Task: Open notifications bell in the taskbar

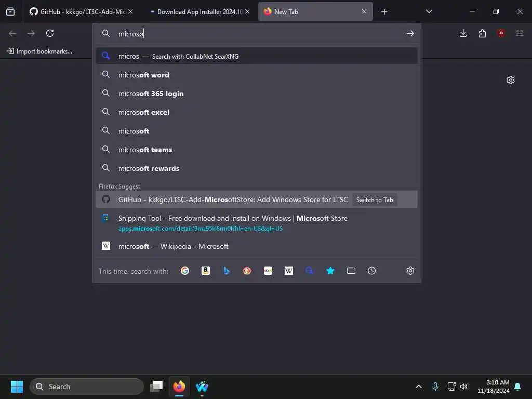Action: click(x=518, y=387)
